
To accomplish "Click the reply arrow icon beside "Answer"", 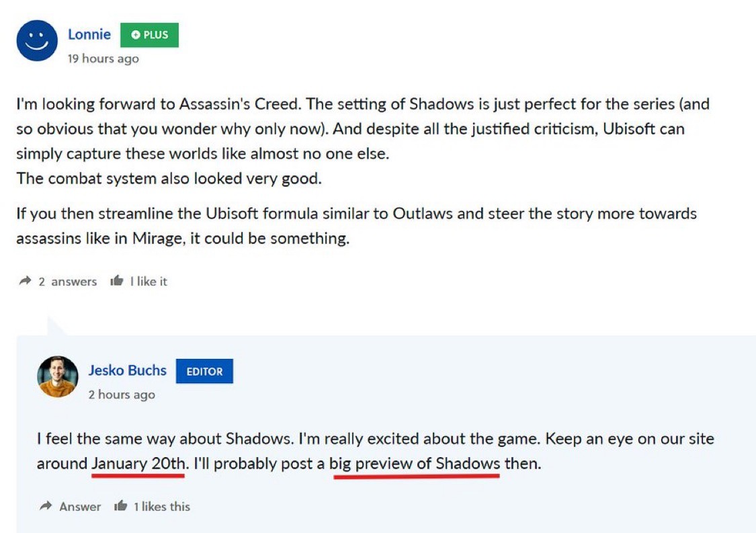I will (46, 506).
